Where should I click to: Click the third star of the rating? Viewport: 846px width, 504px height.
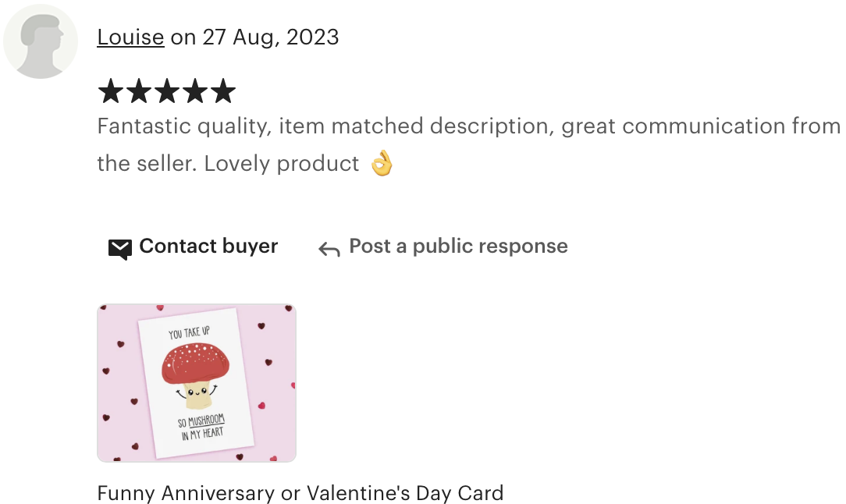point(167,91)
